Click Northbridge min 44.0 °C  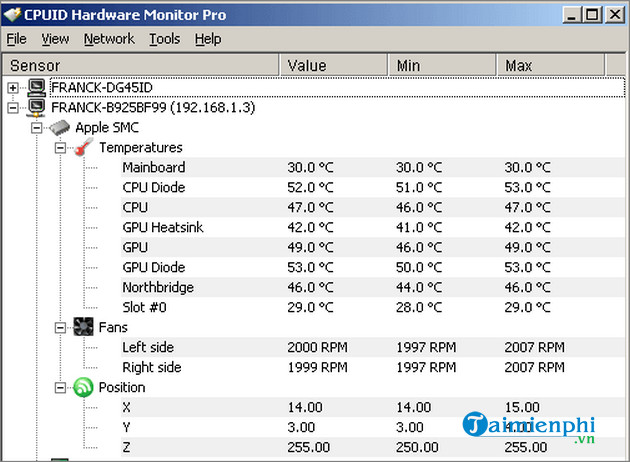(x=419, y=287)
